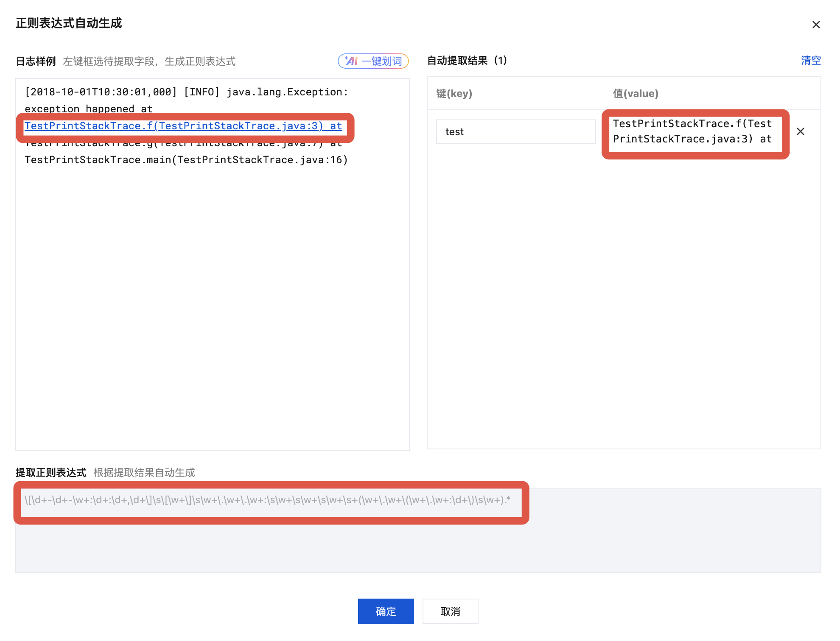
Task: Close the regex auto-generation dialog
Action: [816, 25]
